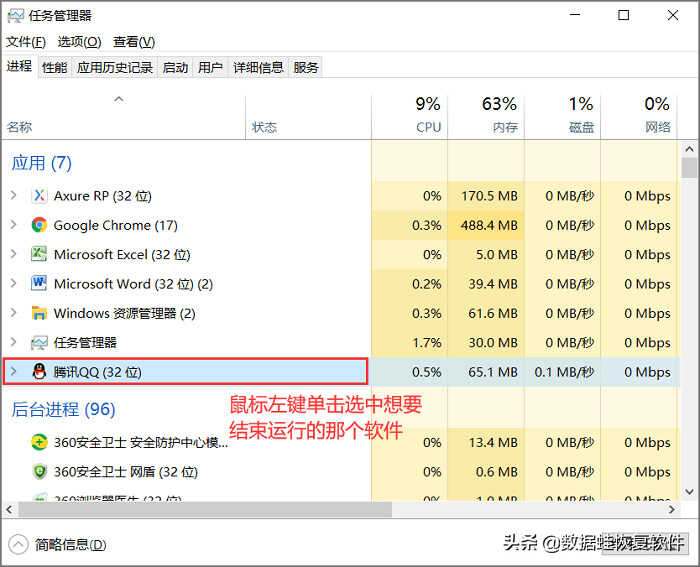Click the 腾讯QQ penguin icon

point(39,371)
